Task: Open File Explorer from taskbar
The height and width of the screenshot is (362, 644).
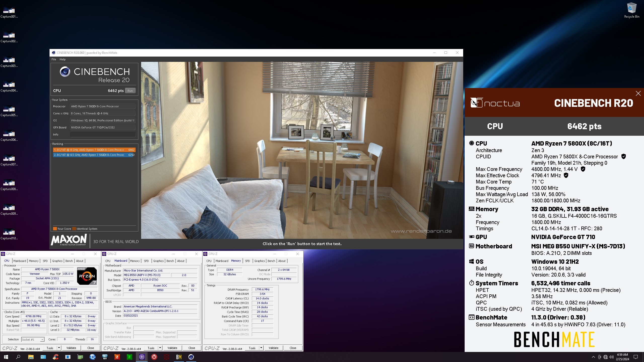Action: point(31,357)
